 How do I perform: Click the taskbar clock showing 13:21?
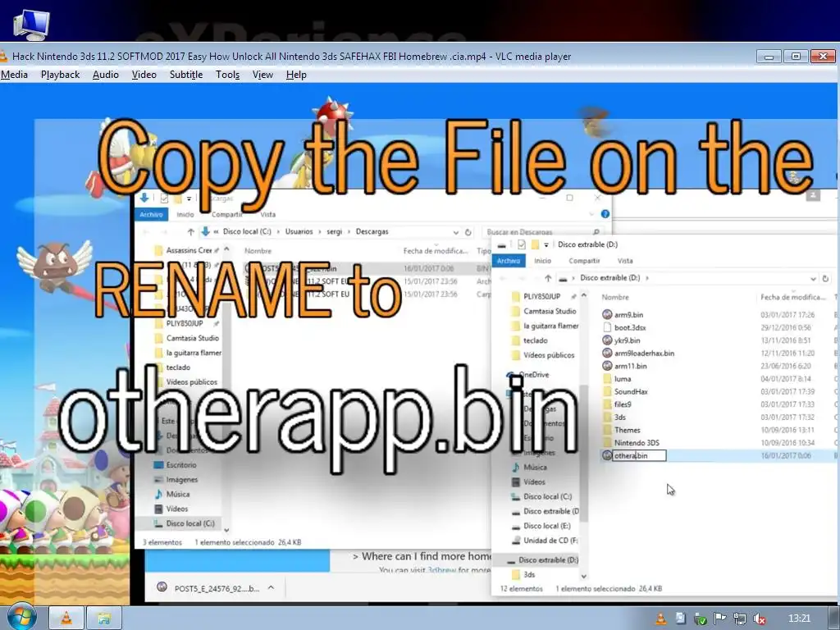click(x=799, y=619)
